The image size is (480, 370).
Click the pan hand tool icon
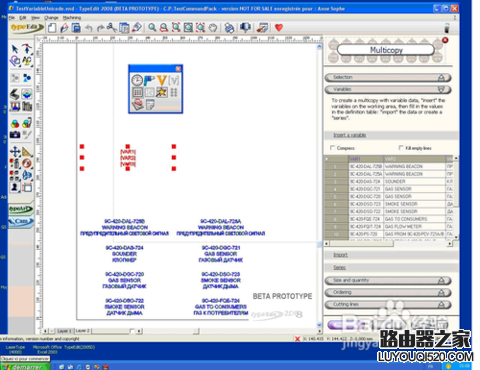click(x=213, y=28)
